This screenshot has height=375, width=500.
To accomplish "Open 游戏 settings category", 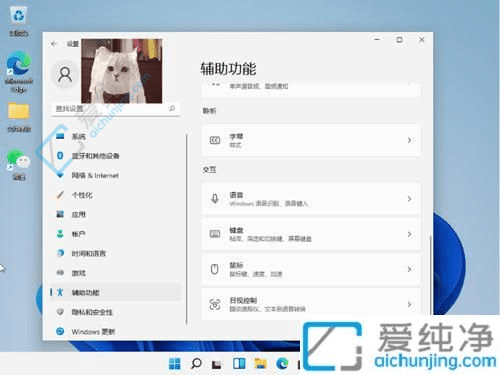I will coord(115,273).
